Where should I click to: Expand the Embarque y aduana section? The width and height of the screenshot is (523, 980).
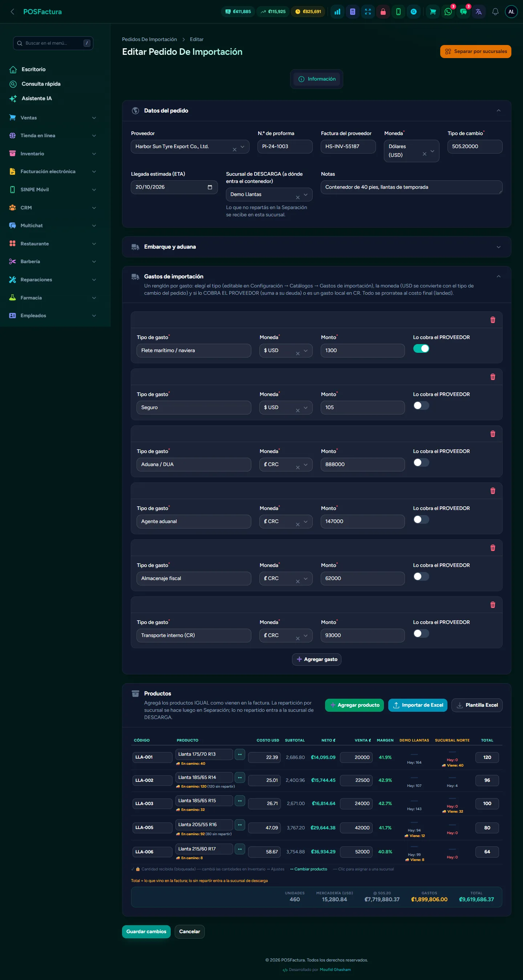coord(316,247)
